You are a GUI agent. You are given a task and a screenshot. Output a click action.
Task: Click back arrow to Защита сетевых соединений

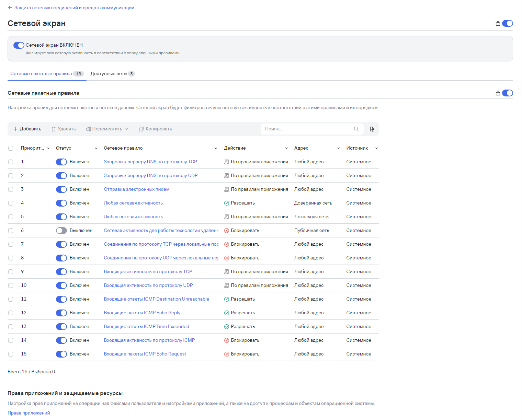pyautogui.click(x=10, y=8)
